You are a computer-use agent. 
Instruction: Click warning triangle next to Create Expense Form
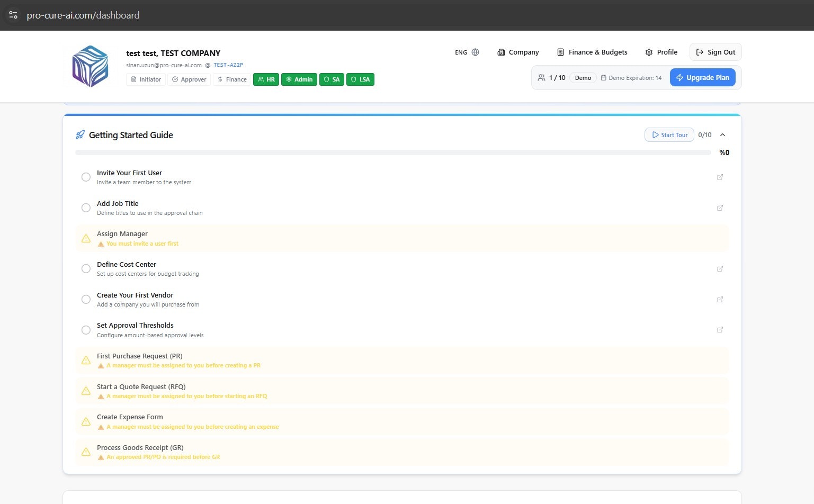pyautogui.click(x=86, y=421)
